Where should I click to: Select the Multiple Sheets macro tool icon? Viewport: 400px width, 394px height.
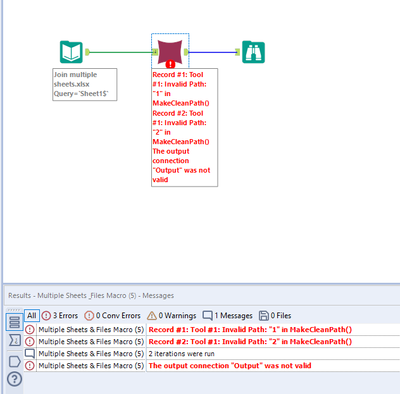point(170,52)
